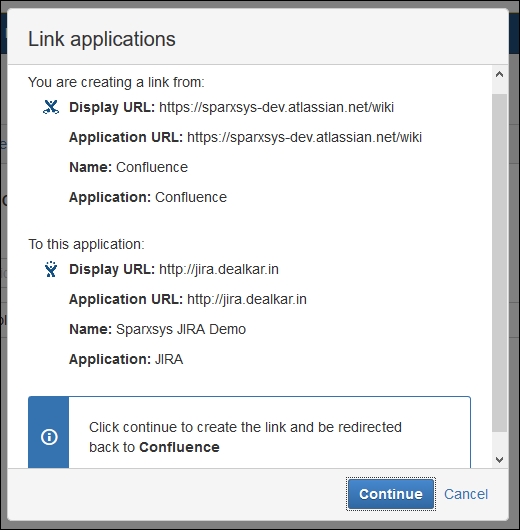Viewport: 520px width, 530px height.
Task: Click the Application: JIRA line
Action: coord(126,359)
